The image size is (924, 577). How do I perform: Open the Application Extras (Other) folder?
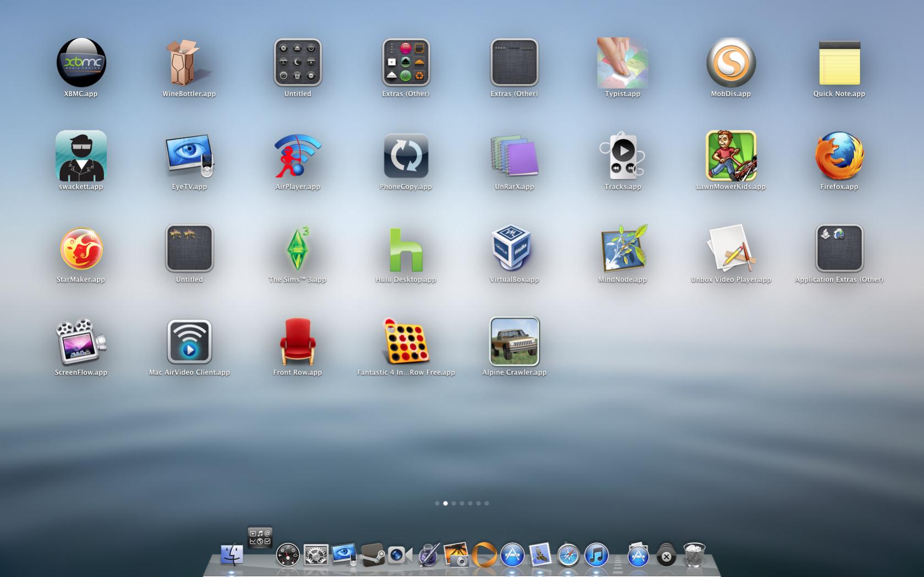pyautogui.click(x=839, y=248)
